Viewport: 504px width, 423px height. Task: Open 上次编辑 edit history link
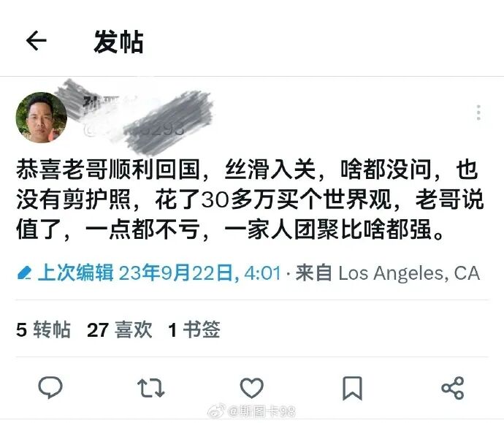(x=75, y=273)
